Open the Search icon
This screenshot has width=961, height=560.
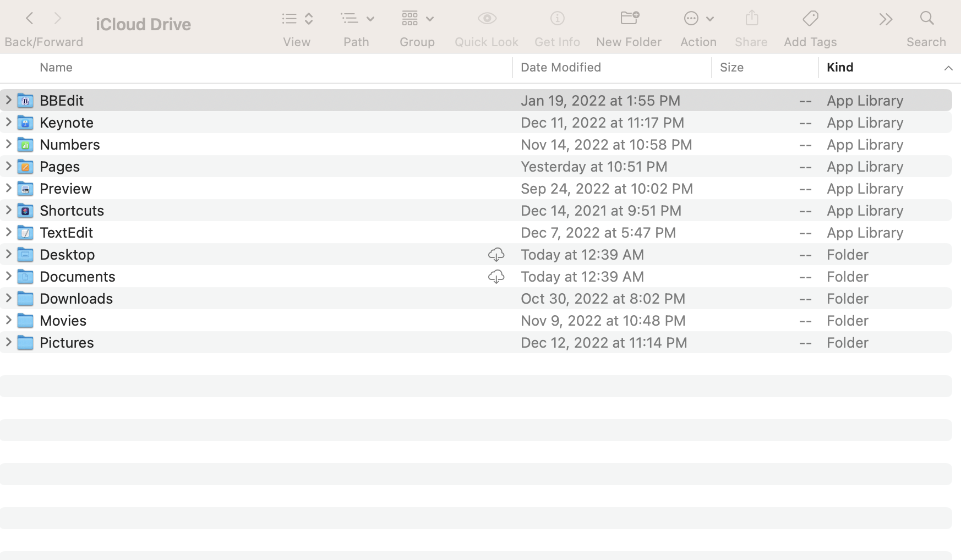click(926, 18)
